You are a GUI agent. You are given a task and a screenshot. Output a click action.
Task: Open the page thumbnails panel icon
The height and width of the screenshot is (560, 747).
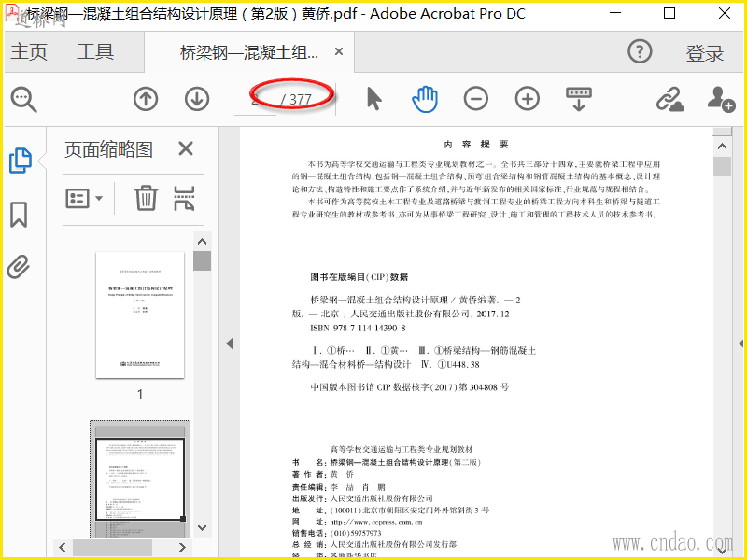(x=21, y=161)
